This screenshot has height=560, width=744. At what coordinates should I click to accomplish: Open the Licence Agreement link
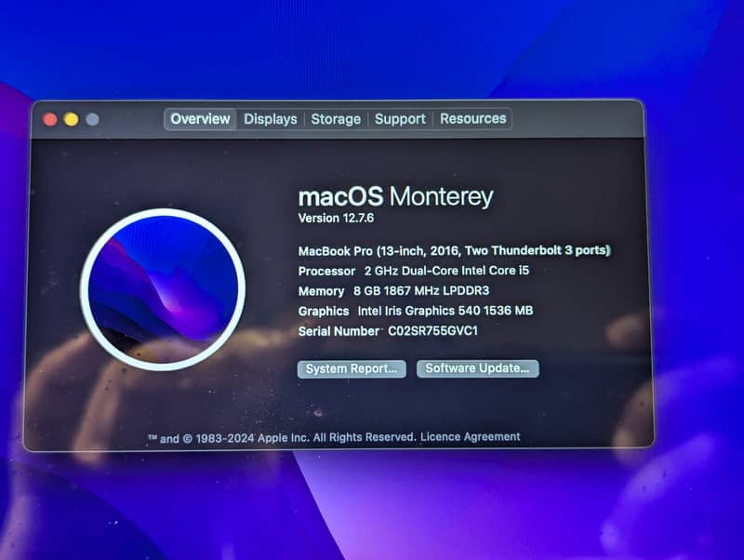click(471, 437)
